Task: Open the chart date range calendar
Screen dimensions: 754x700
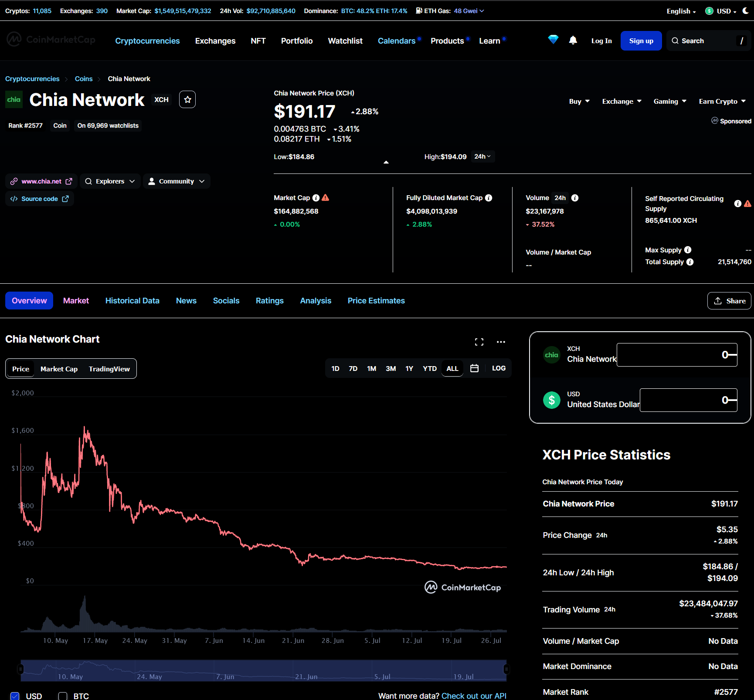Action: 475,368
